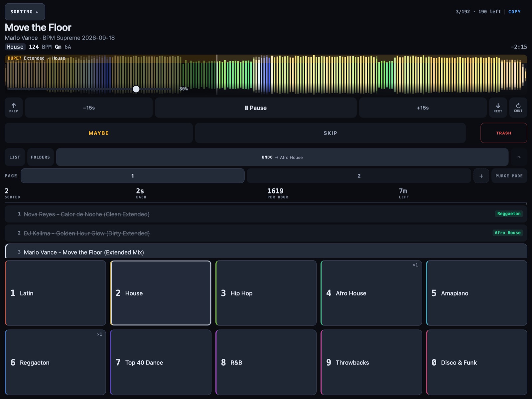
Task: Click the redo arrow beside Undo bar
Action: click(519, 157)
